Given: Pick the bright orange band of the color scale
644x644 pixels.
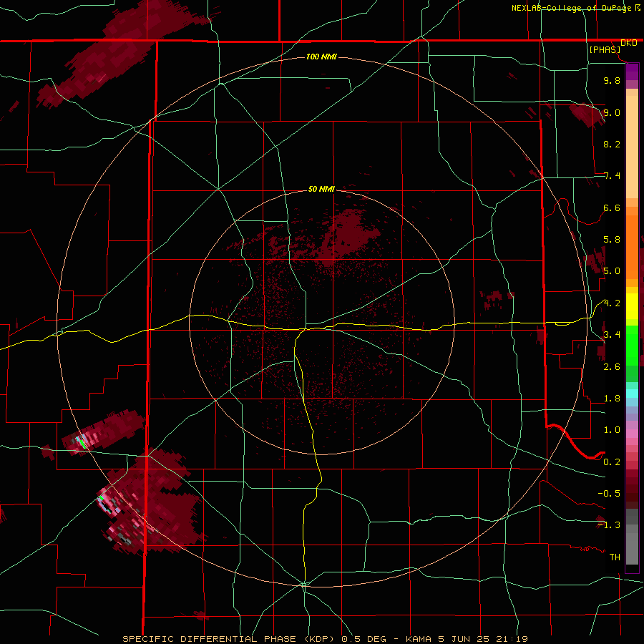Looking at the screenshot, I should point(632,247).
